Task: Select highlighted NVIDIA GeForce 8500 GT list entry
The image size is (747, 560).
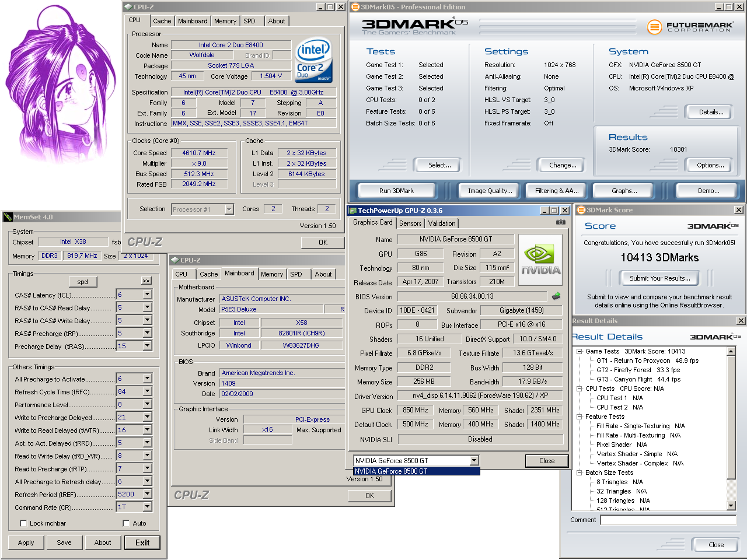Action: click(416, 471)
